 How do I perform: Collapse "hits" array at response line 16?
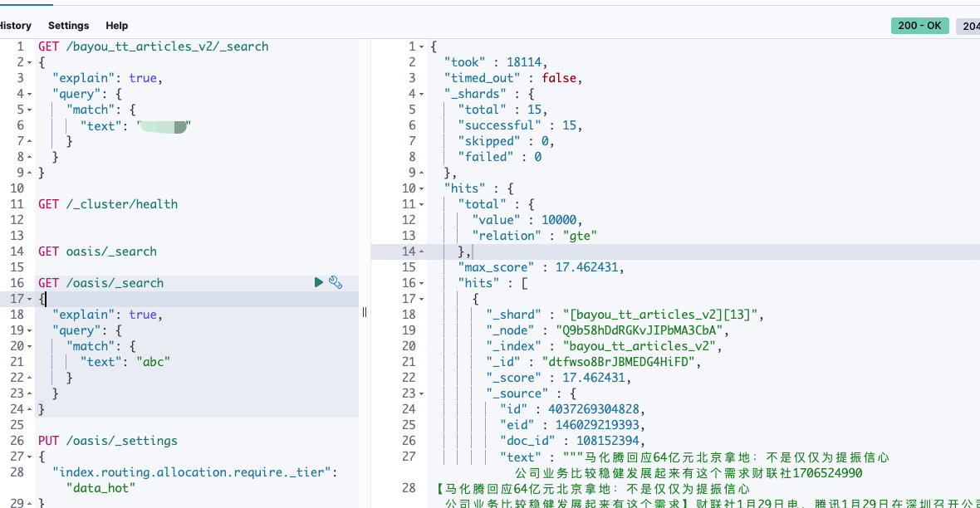(x=421, y=284)
